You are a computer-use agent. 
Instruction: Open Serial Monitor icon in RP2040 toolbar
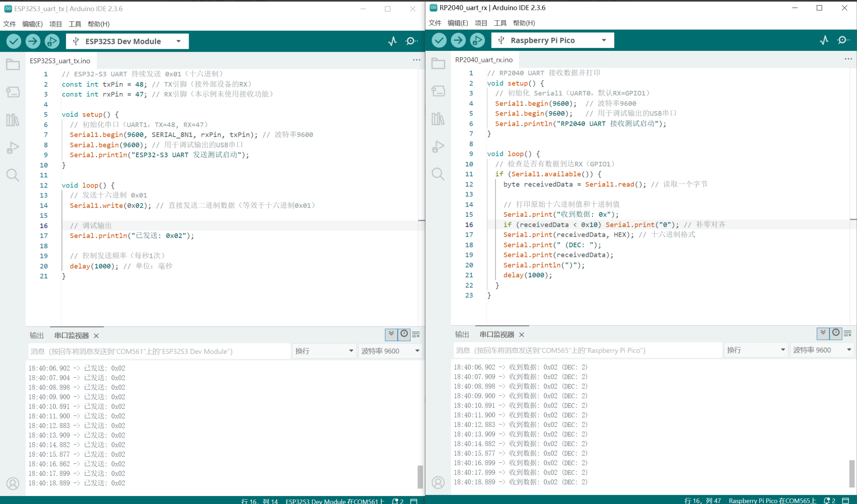pyautogui.click(x=843, y=40)
